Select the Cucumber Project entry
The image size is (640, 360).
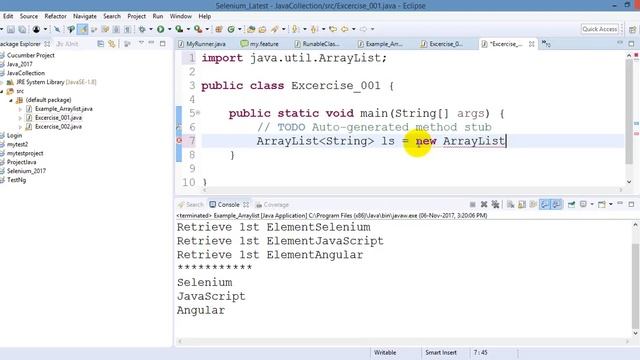pos(30,56)
